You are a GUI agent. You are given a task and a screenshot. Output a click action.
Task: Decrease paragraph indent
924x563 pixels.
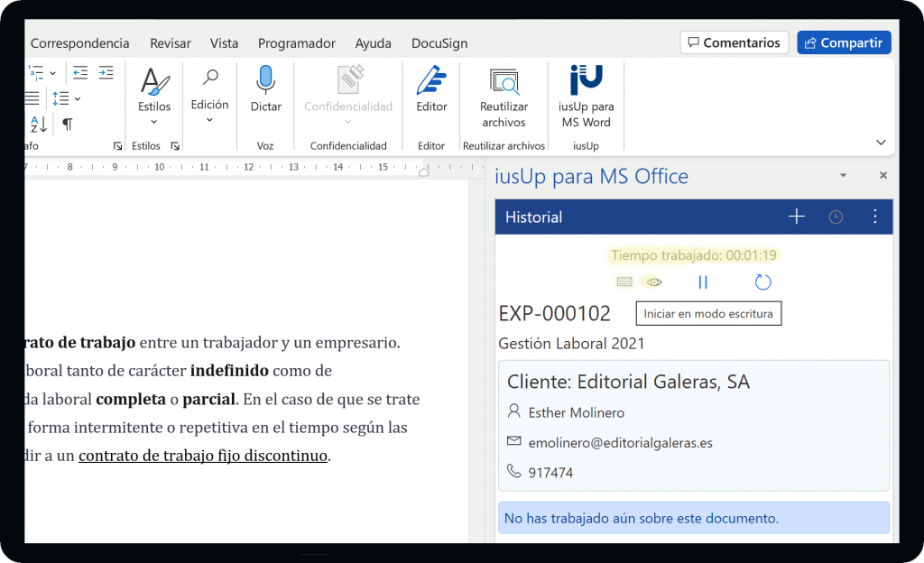(x=80, y=73)
